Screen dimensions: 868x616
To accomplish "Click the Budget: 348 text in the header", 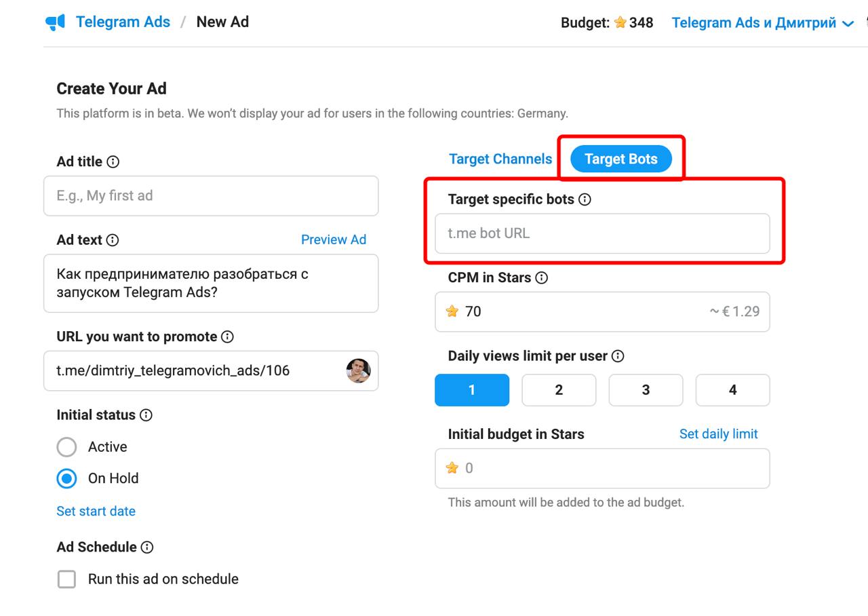I will coord(607,22).
